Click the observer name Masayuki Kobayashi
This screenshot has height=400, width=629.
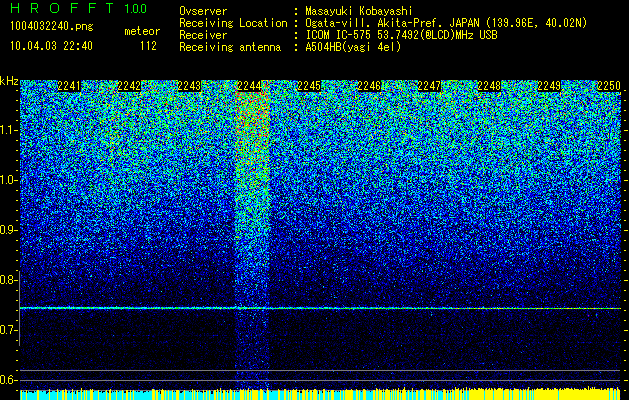pos(359,11)
